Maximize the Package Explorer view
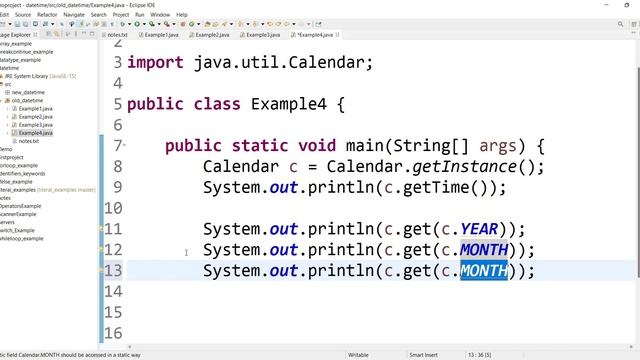640x360 pixels. click(x=92, y=34)
